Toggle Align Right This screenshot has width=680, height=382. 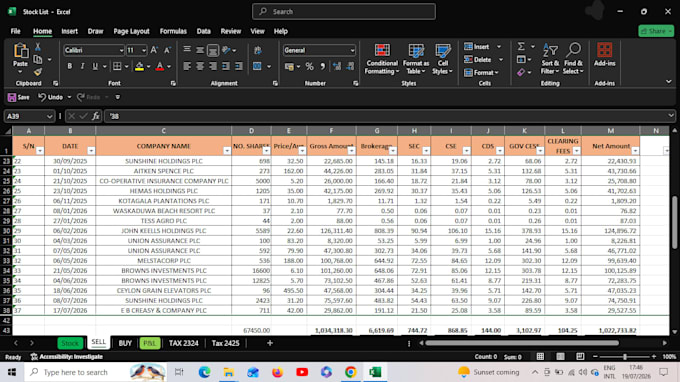click(213, 66)
